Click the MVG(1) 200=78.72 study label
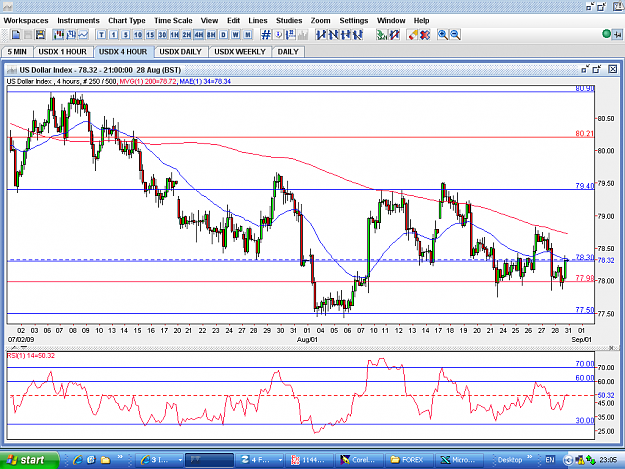This screenshot has width=625, height=469. pos(147,81)
